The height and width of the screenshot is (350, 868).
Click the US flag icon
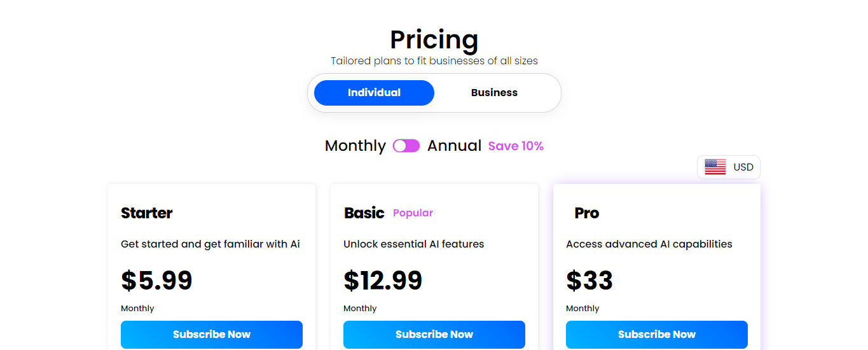pyautogui.click(x=715, y=167)
